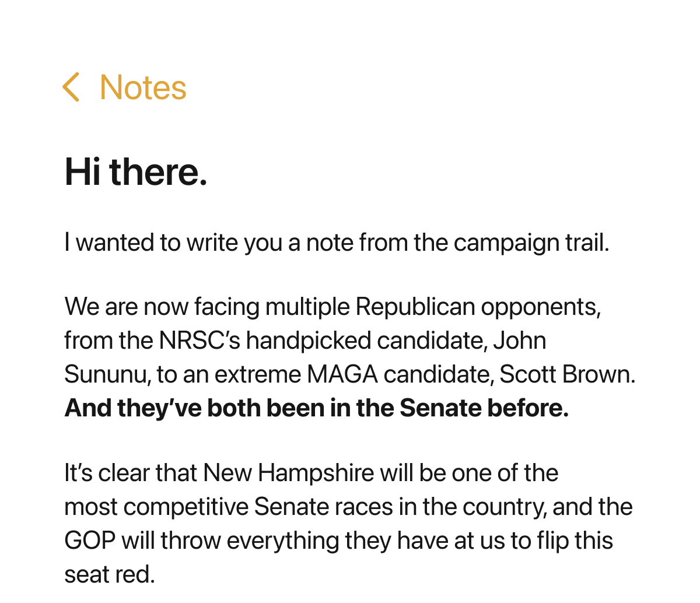Select the Notes back link
This screenshot has height=603, width=700.
[x=142, y=87]
